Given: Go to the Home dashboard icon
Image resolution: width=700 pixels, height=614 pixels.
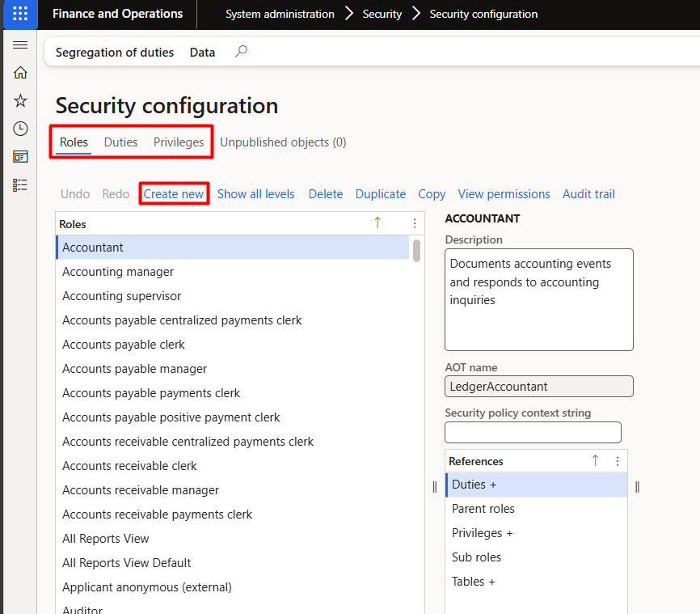Looking at the screenshot, I should 20,72.
